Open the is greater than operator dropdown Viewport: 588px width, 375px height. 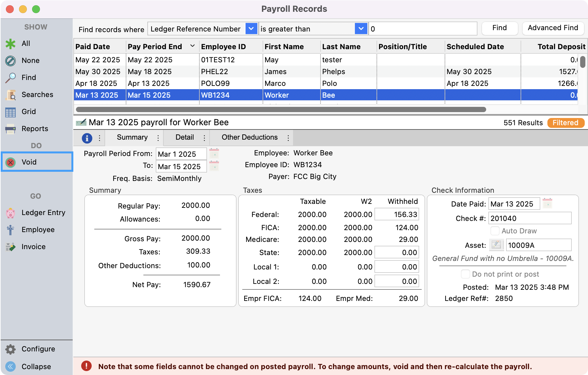pos(360,29)
